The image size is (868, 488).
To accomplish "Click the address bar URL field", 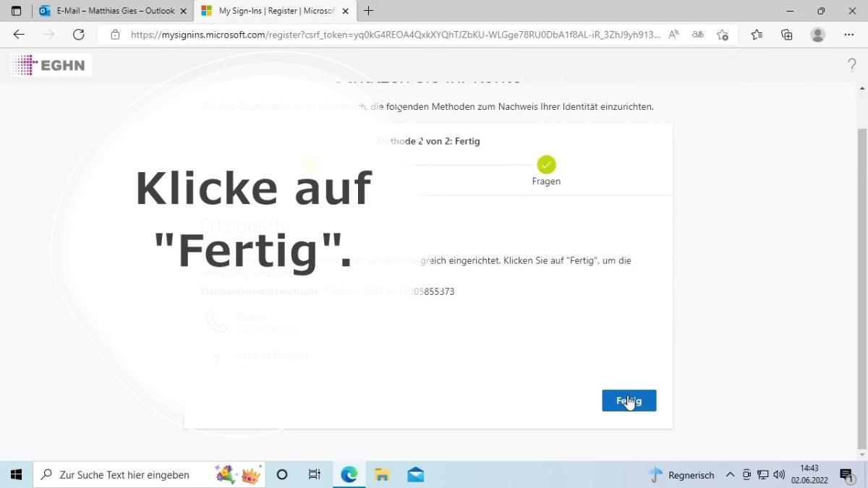I will pos(394,35).
